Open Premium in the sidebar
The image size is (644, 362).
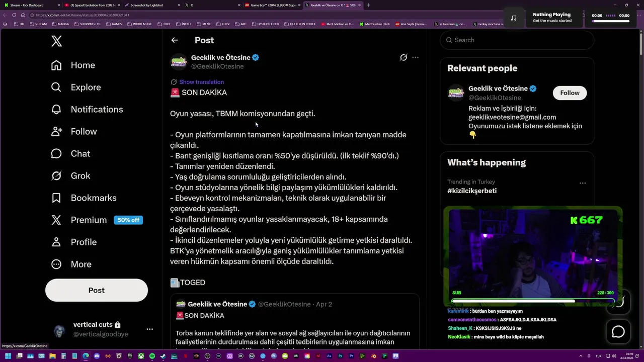tap(79, 220)
